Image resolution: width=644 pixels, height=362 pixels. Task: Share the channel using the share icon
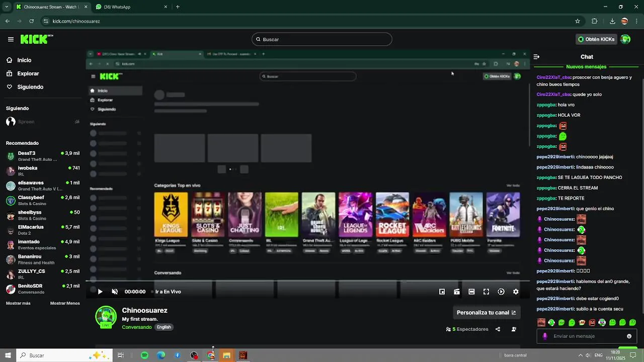click(x=498, y=329)
